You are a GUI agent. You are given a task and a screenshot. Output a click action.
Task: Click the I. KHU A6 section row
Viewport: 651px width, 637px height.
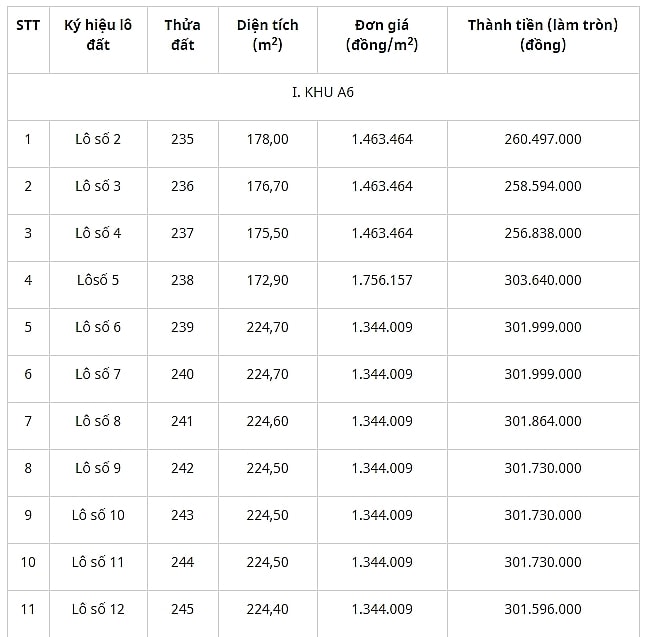click(x=323, y=92)
